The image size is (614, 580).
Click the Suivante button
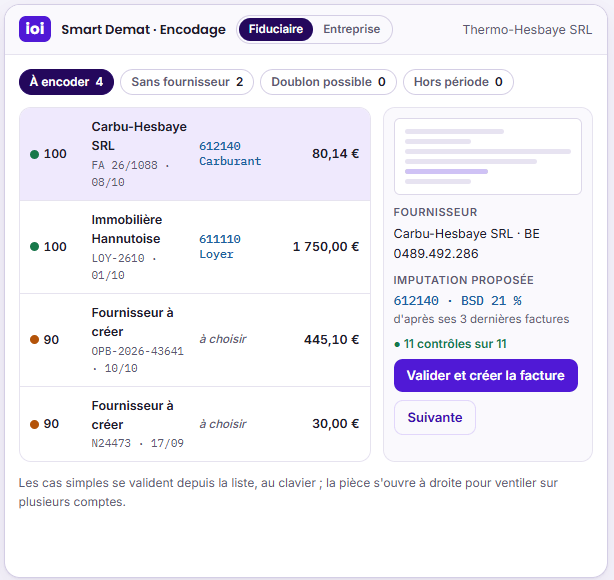pos(435,417)
